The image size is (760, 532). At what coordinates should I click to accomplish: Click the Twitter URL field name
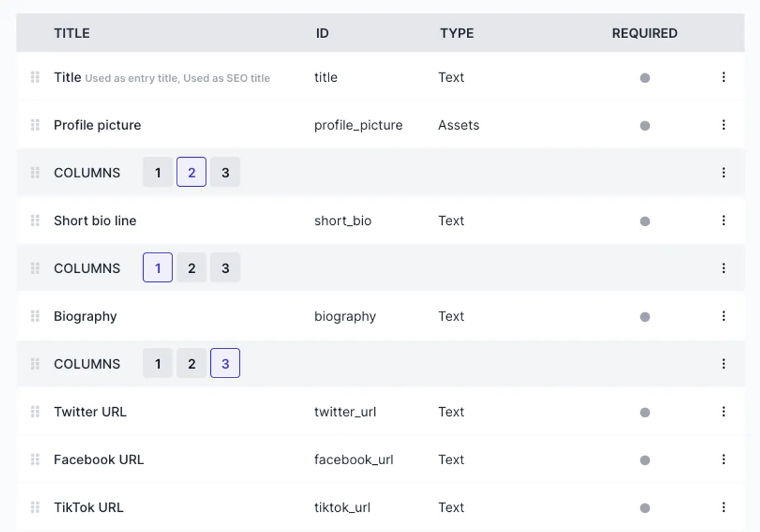pos(90,412)
